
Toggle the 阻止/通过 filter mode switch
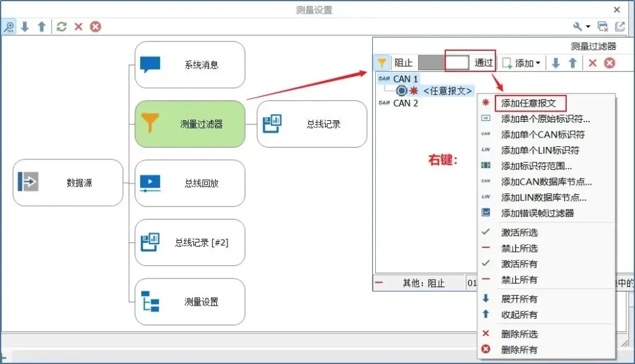[443, 63]
